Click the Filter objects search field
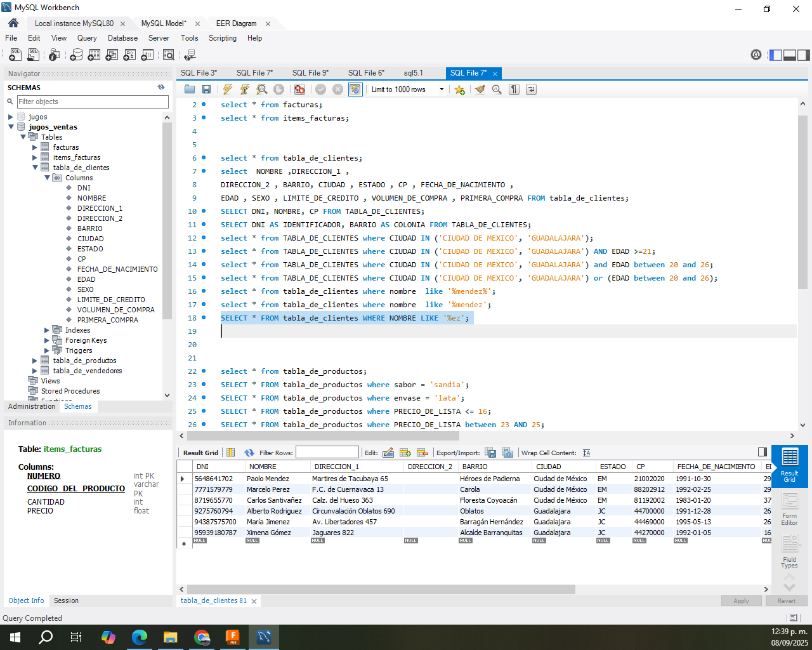This screenshot has height=650, width=812. click(x=93, y=102)
